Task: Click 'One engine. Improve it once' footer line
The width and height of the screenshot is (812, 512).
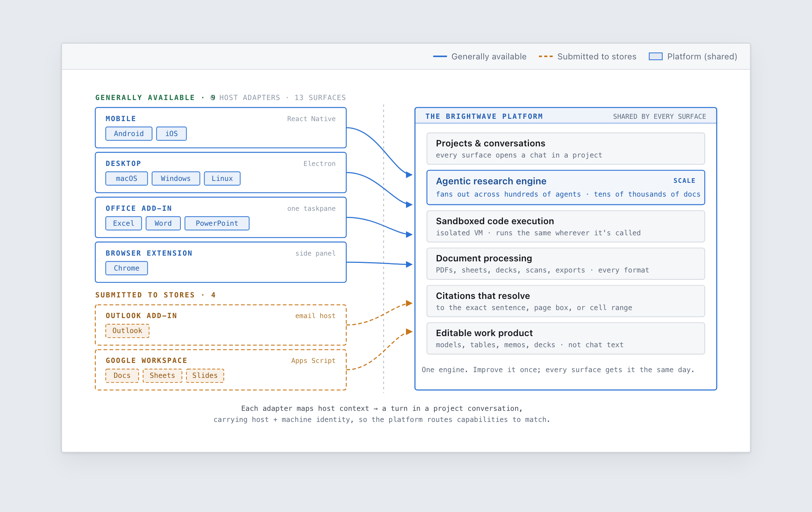Action: pyautogui.click(x=558, y=370)
